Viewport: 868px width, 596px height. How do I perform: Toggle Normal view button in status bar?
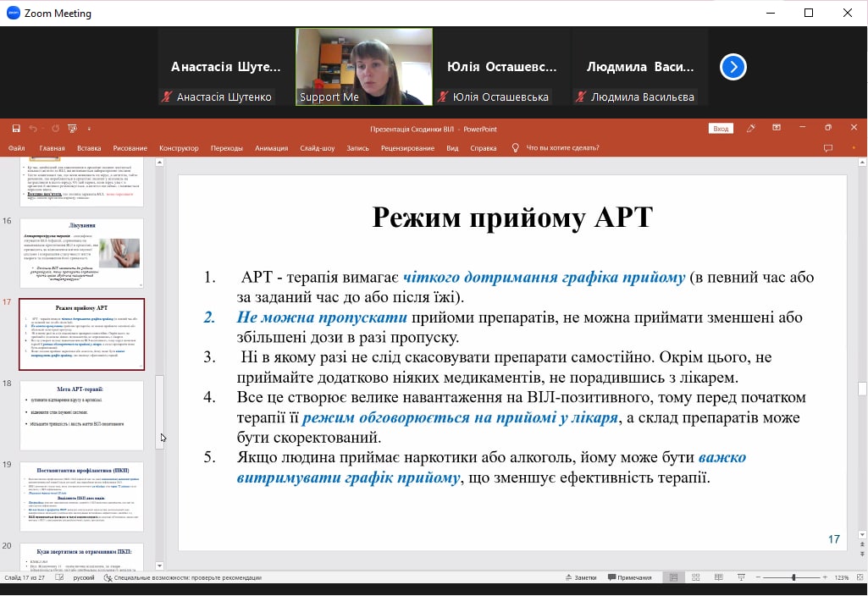[673, 577]
